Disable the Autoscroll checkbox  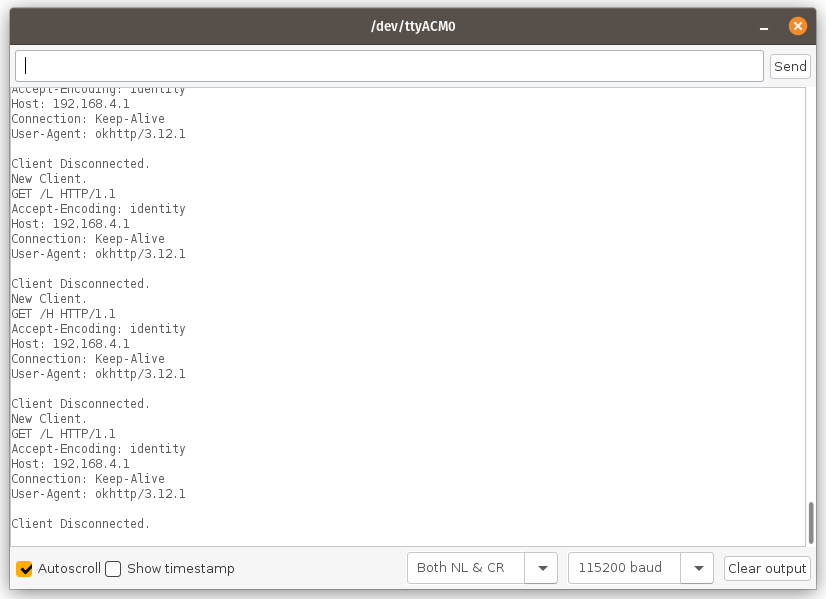coord(25,569)
